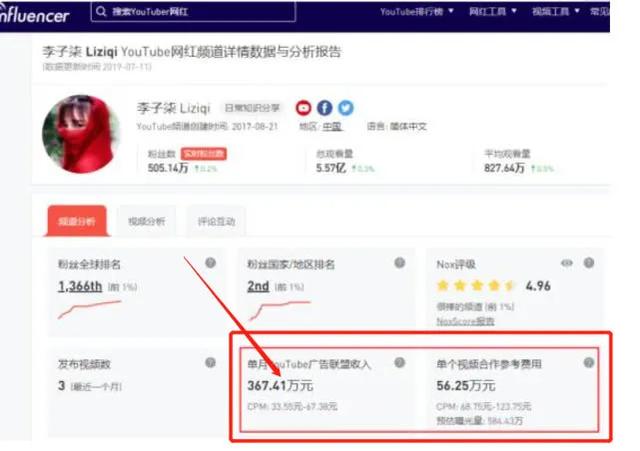This screenshot has height=451, width=640.
Task: Expand the 网红工具 dropdown menu
Action: click(493, 11)
